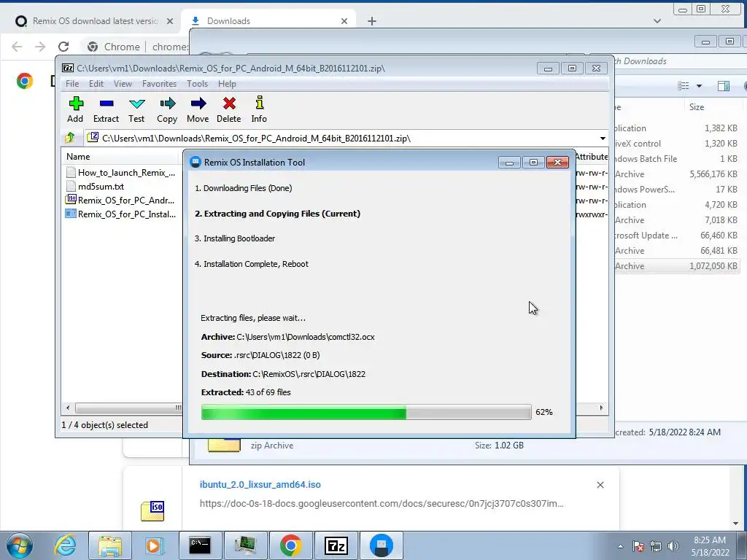Select md5sum.txt in the 7-Zip list

pos(96,186)
